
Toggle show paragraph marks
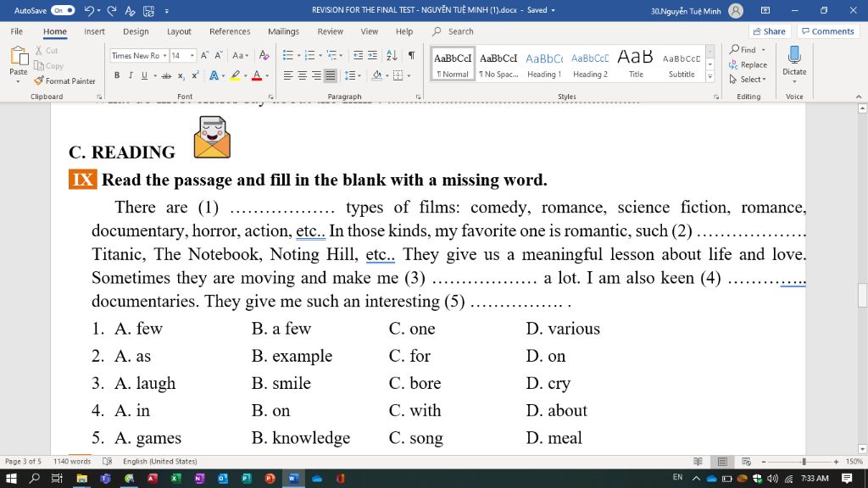tap(411, 55)
